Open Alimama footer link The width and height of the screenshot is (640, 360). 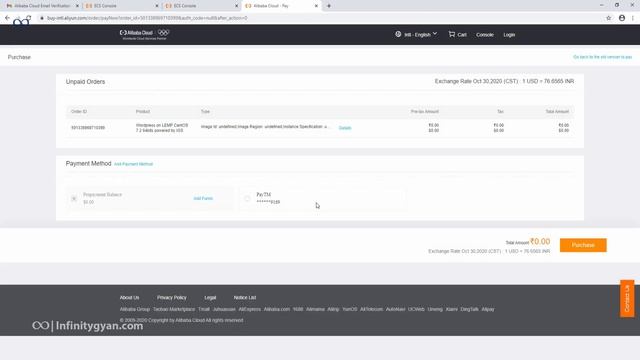coord(315,309)
